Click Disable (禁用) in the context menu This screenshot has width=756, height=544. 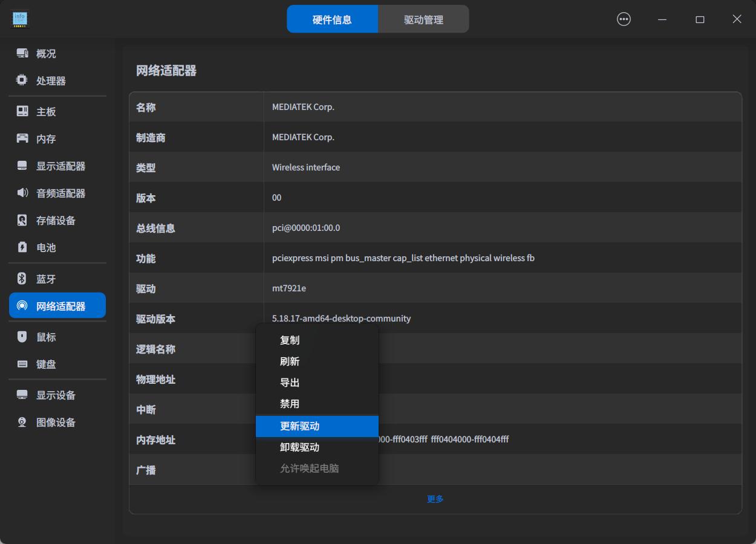point(290,404)
